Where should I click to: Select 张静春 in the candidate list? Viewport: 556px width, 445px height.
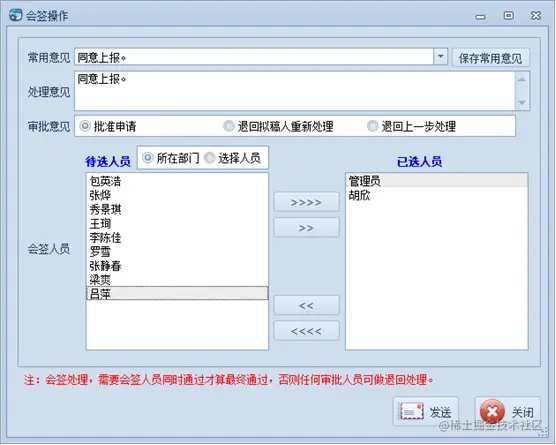tap(177, 266)
